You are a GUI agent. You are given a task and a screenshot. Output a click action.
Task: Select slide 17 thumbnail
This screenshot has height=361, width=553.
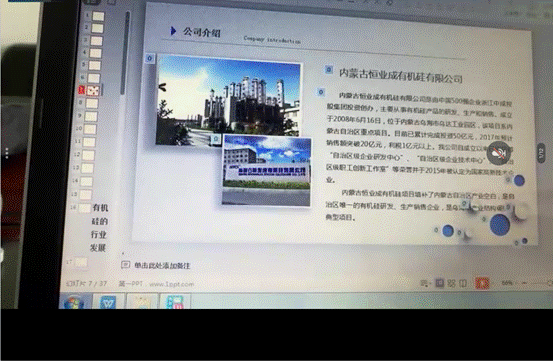click(81, 262)
